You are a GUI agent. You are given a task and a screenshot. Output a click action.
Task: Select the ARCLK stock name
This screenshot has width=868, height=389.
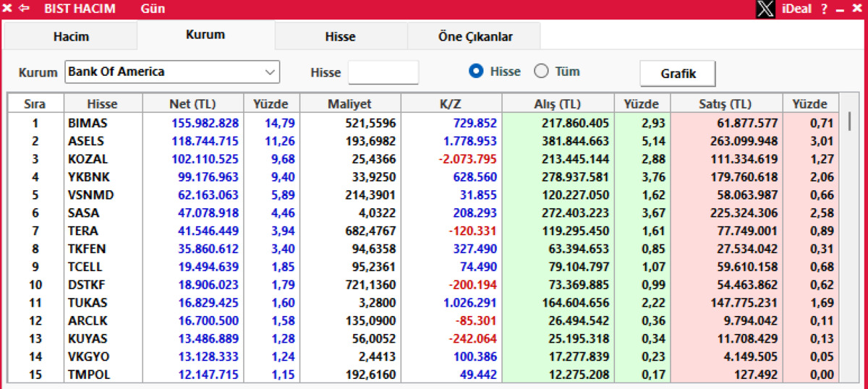88,321
